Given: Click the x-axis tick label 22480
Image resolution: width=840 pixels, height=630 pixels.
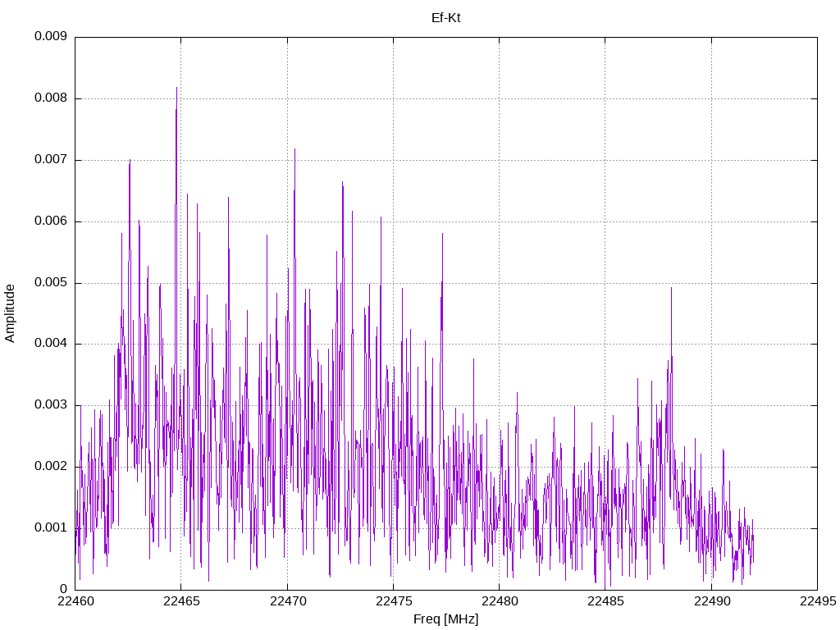Looking at the screenshot, I should click(500, 601).
